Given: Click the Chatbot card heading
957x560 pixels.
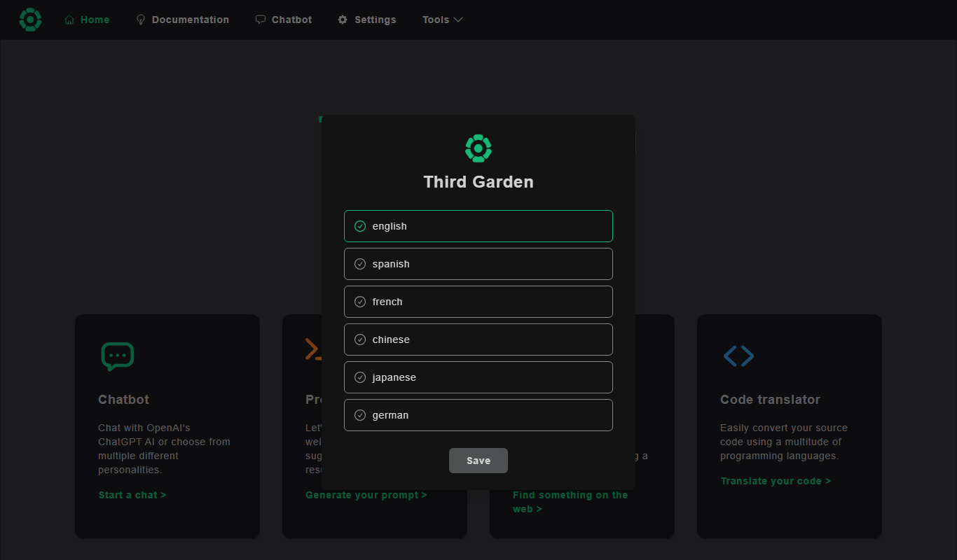Looking at the screenshot, I should [x=124, y=400].
